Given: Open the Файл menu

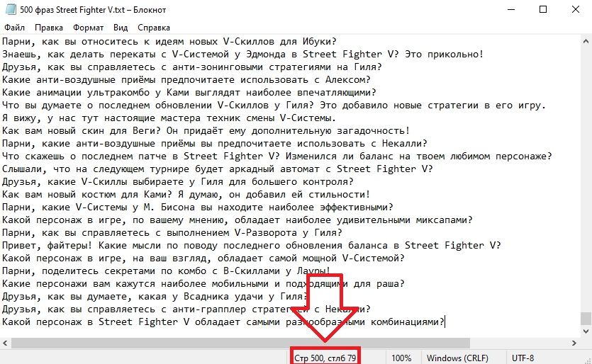Looking at the screenshot, I should pos(14,28).
